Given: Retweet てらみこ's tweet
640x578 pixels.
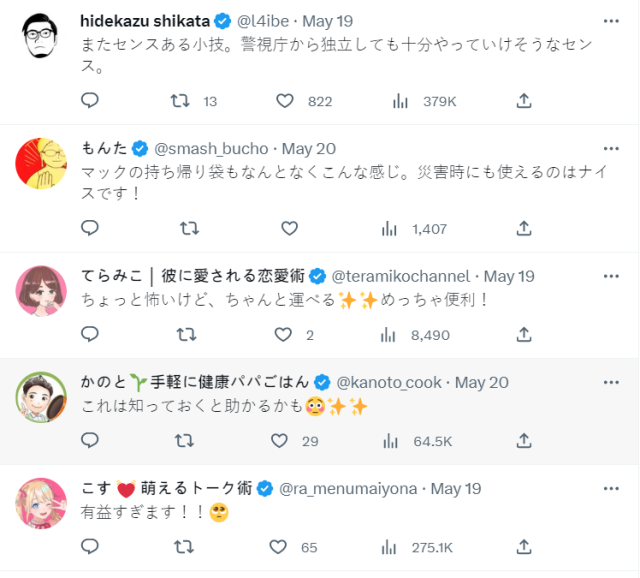Looking at the screenshot, I should point(185,335).
